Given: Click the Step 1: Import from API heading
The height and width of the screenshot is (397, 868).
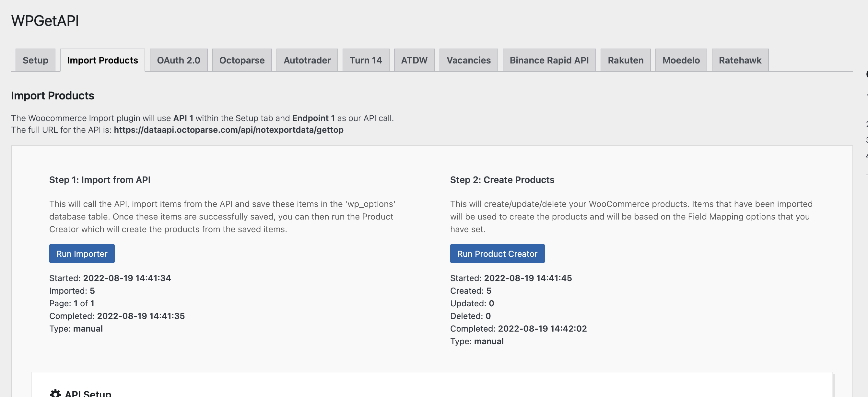Looking at the screenshot, I should click(100, 180).
